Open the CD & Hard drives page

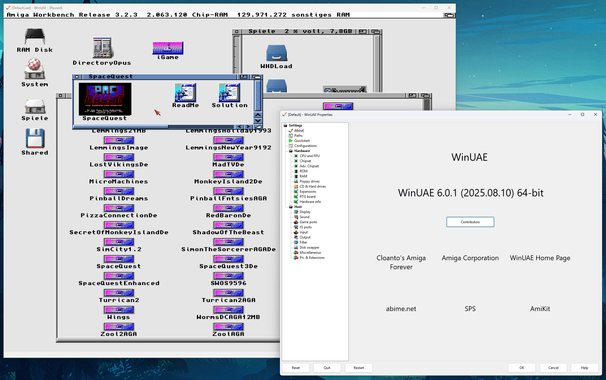pos(313,186)
